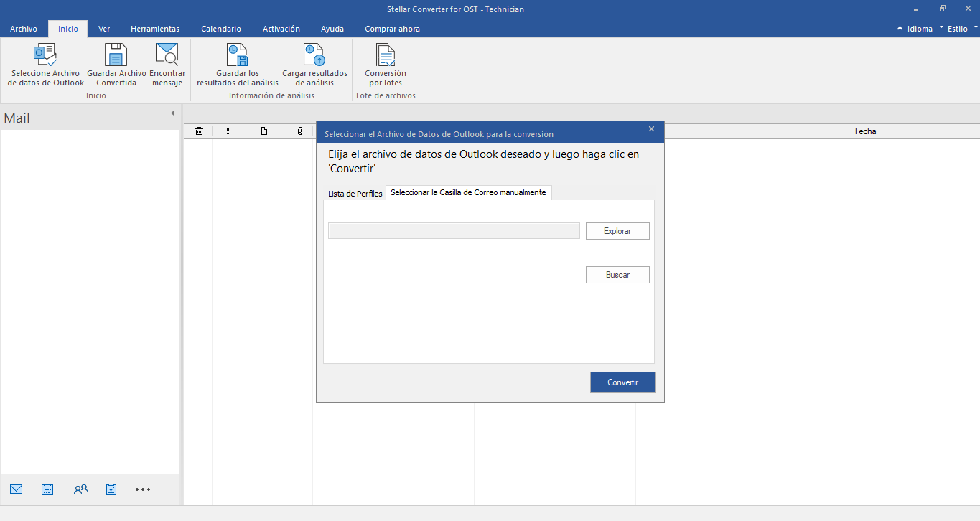Image resolution: width=980 pixels, height=521 pixels.
Task: Collapse the Mail pane arrow
Action: pyautogui.click(x=172, y=113)
